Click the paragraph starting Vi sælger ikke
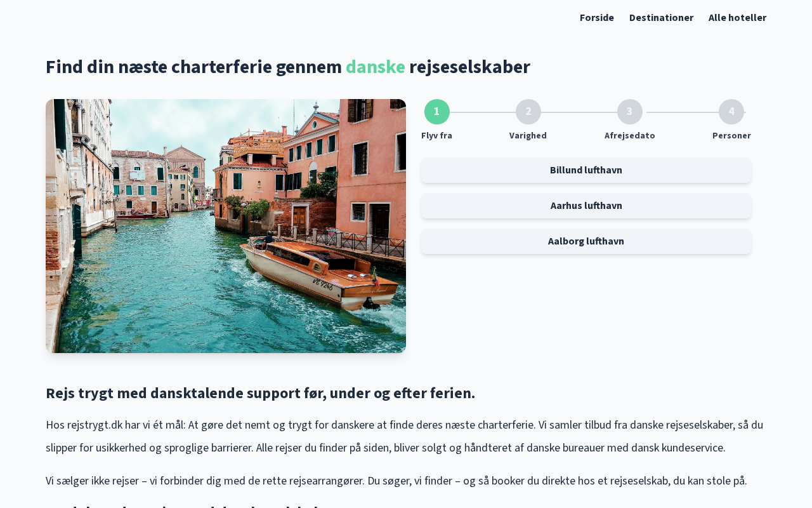The image size is (812, 508). pos(396,481)
